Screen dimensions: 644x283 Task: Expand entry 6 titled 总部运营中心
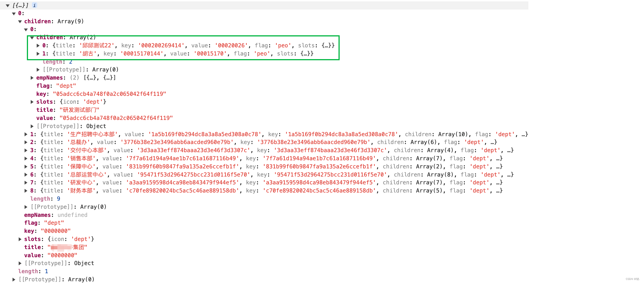(x=26, y=175)
